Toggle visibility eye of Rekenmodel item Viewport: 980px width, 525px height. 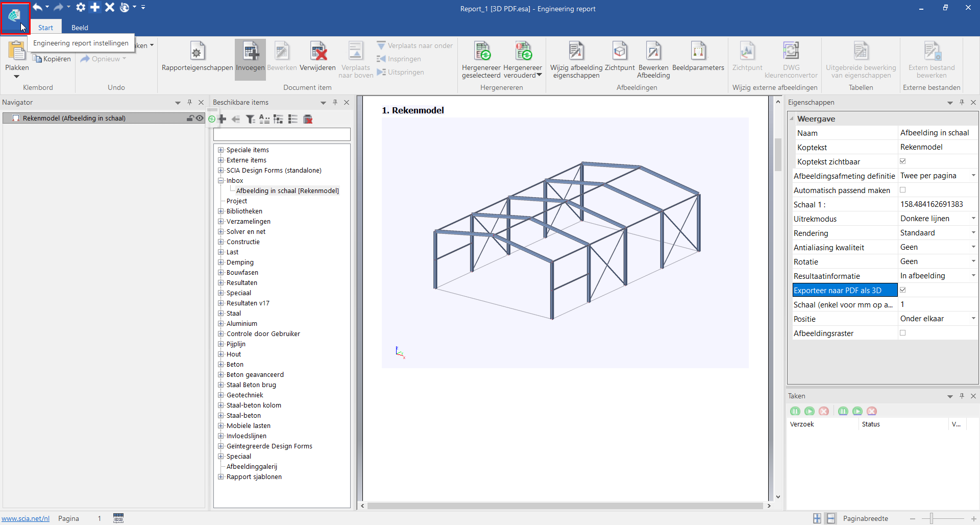click(200, 118)
